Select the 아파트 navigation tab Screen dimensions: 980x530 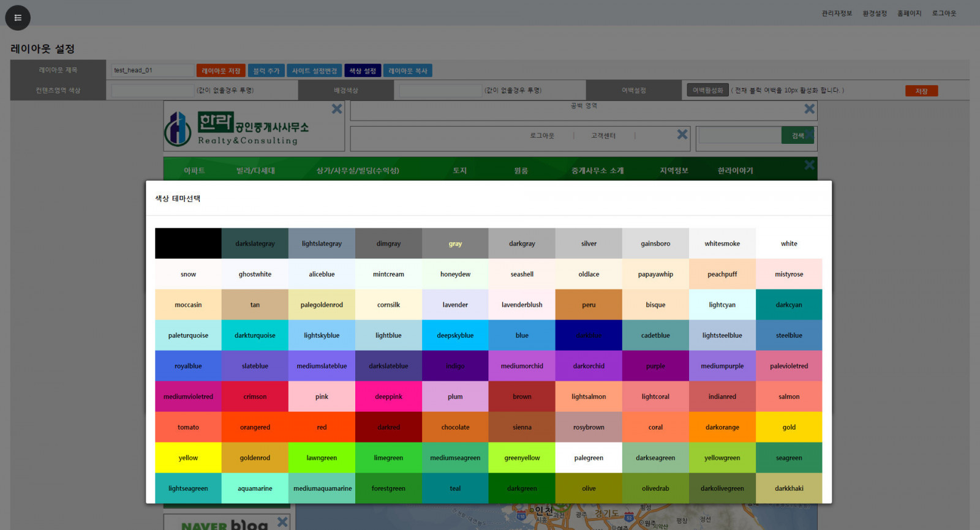[x=194, y=171]
